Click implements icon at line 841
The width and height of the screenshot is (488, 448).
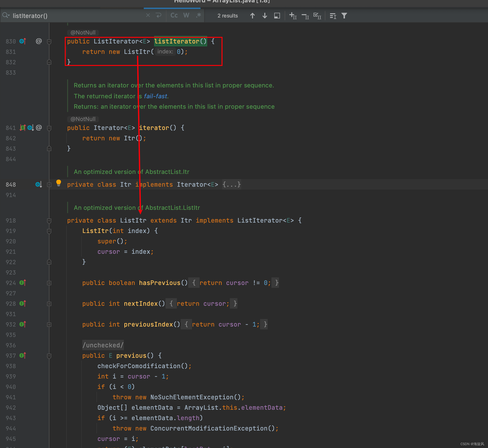pyautogui.click(x=22, y=128)
